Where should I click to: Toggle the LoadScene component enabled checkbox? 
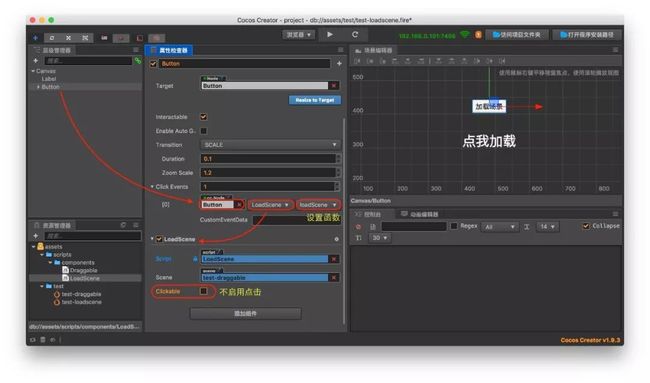coord(159,239)
